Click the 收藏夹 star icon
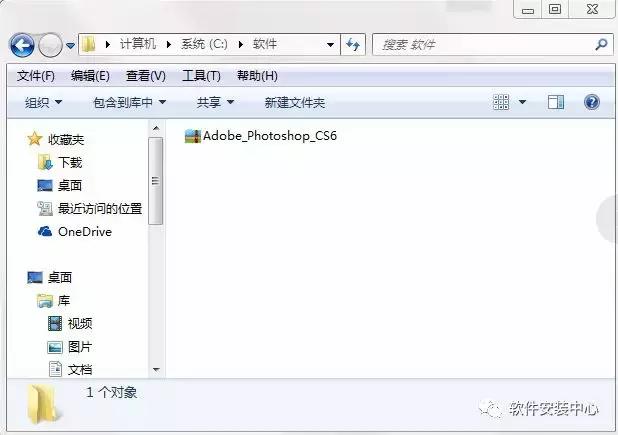Viewport: 618px width, 435px height. [x=35, y=139]
